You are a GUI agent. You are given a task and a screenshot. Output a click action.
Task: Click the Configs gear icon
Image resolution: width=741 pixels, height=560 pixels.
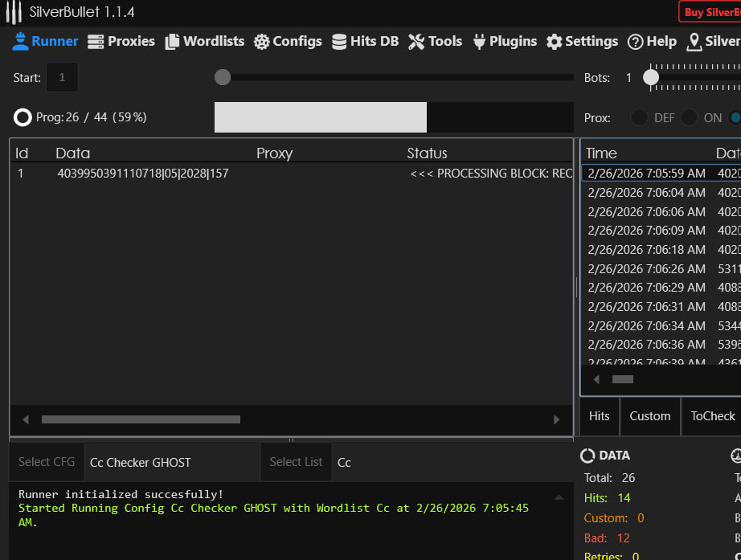pos(261,42)
